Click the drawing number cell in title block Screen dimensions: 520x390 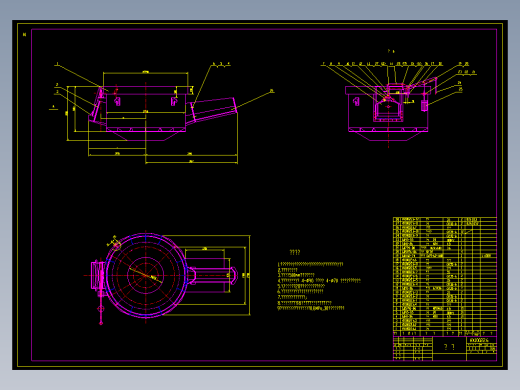coord(481,341)
